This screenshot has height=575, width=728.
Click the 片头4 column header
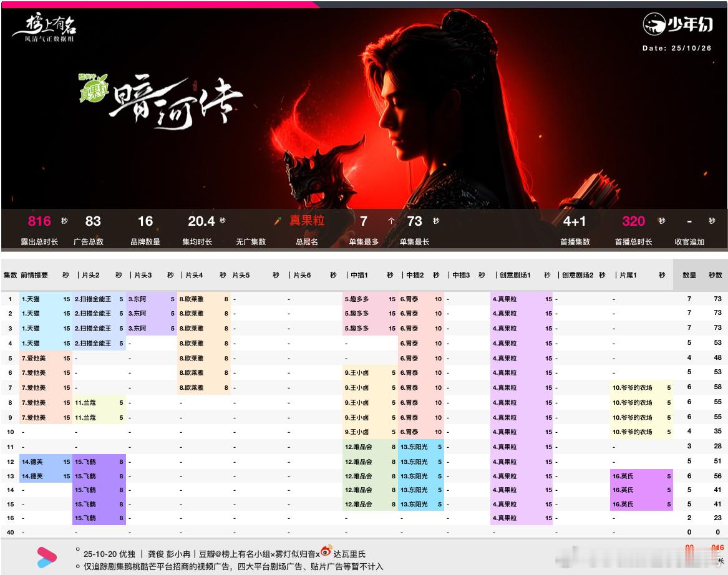coord(194,275)
